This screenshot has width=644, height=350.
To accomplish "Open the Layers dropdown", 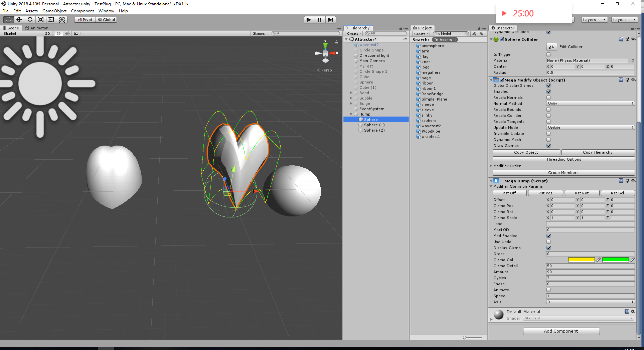I will coord(594,20).
